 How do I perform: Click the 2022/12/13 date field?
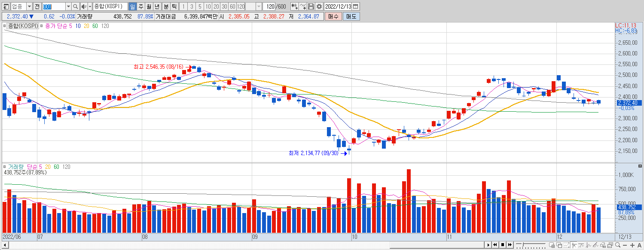[x=338, y=6]
